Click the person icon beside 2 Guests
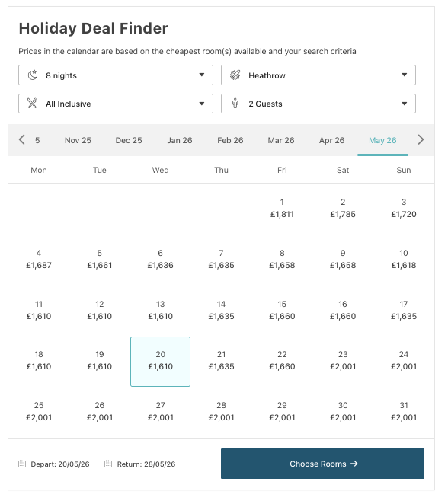 tap(235, 104)
